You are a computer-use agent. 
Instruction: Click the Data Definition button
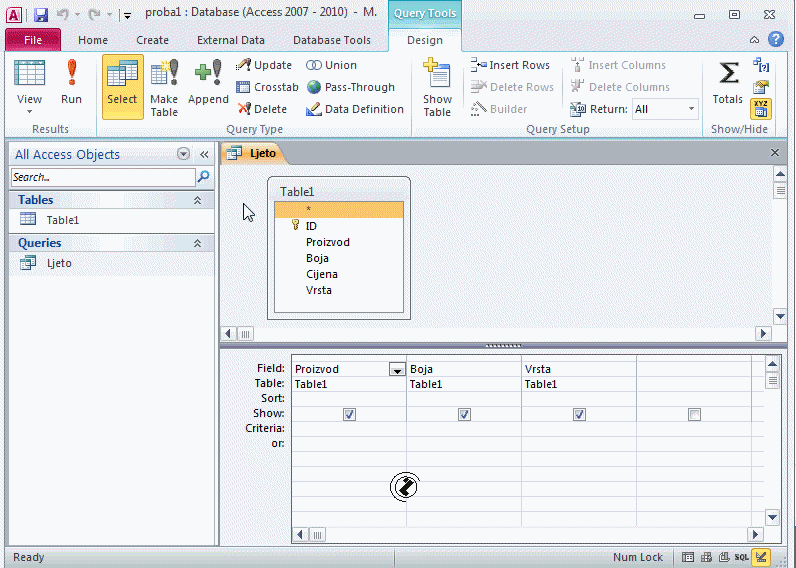click(355, 109)
